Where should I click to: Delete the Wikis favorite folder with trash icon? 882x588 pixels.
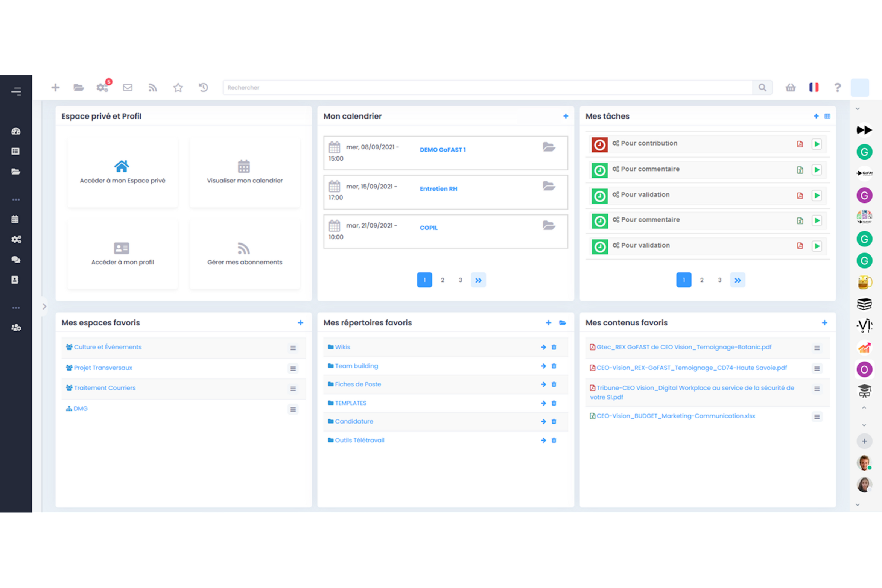pyautogui.click(x=554, y=347)
